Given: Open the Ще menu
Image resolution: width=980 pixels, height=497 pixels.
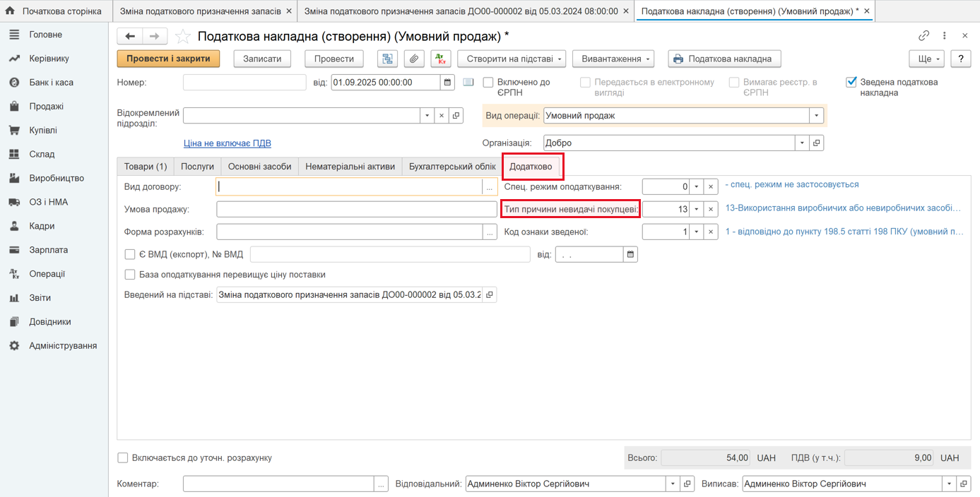Looking at the screenshot, I should pos(927,59).
